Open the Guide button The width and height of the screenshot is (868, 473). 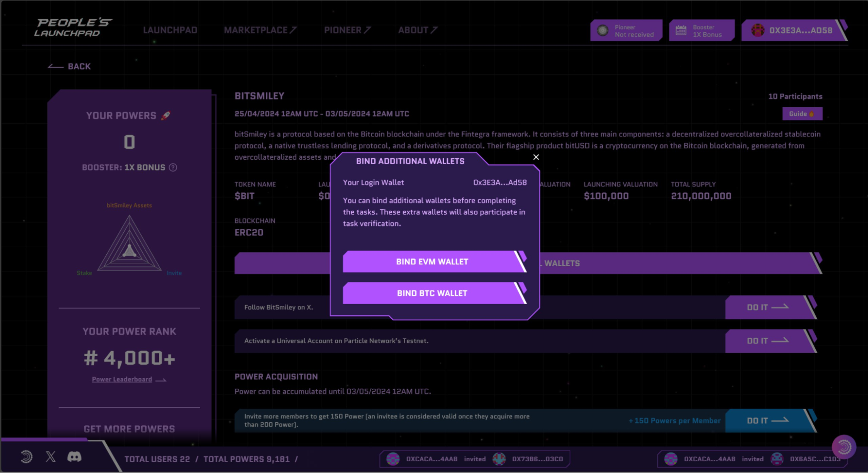(802, 114)
